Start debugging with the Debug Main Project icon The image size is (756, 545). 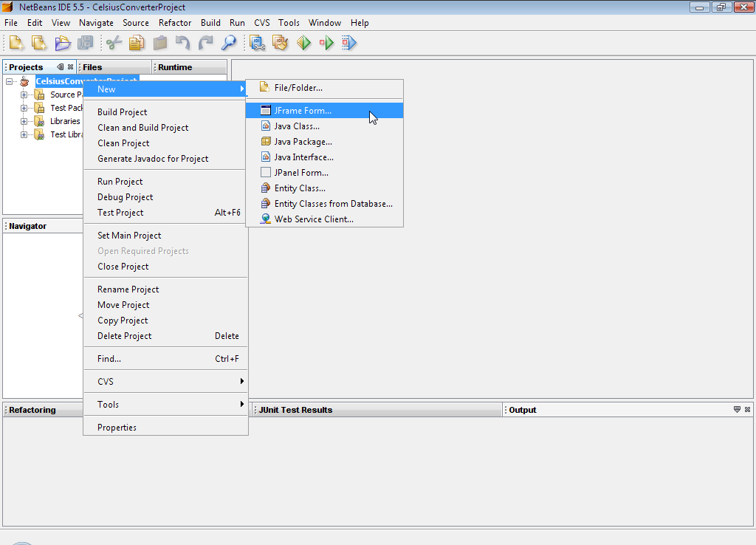(x=326, y=43)
